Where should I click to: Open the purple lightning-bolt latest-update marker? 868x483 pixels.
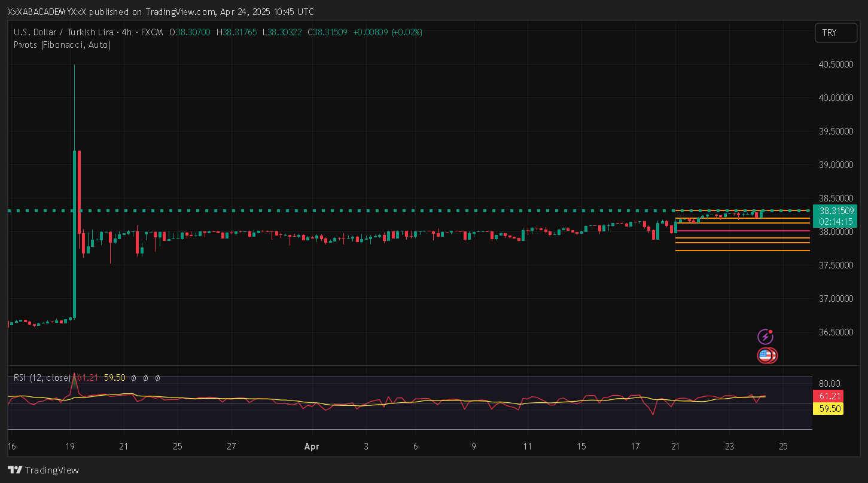765,337
